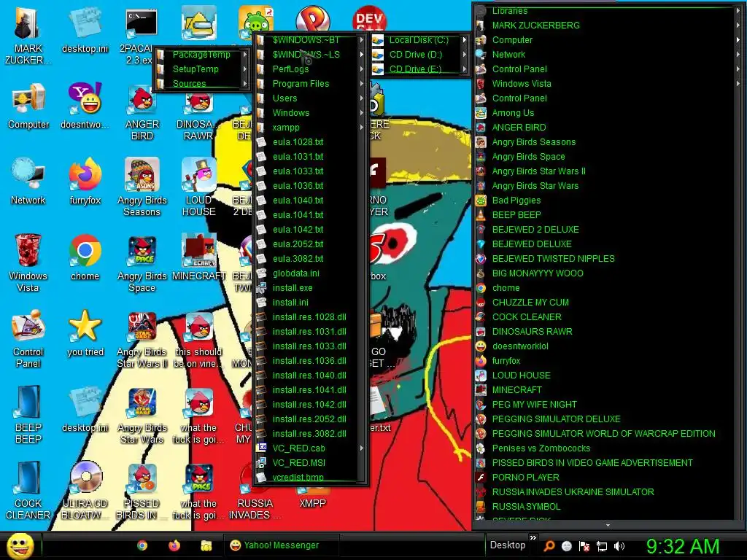
Task: Open Control Panel desktop icon
Action: point(28,338)
